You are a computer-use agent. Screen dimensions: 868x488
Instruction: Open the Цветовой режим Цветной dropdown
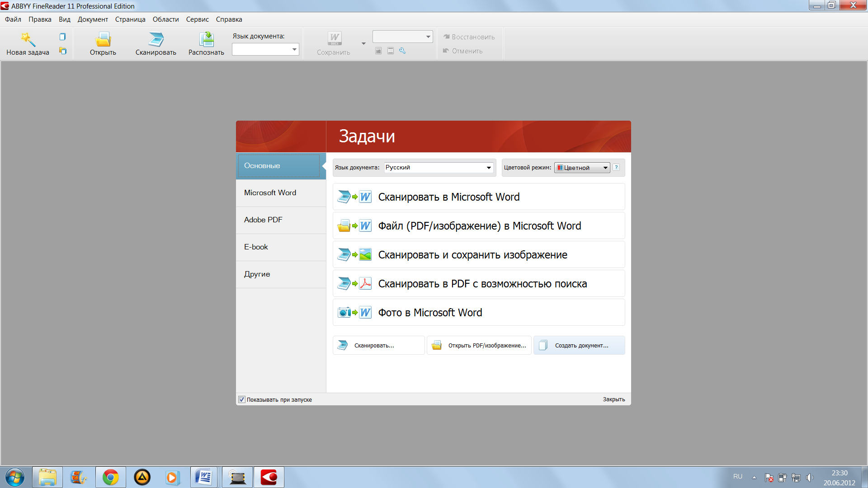[x=605, y=168]
